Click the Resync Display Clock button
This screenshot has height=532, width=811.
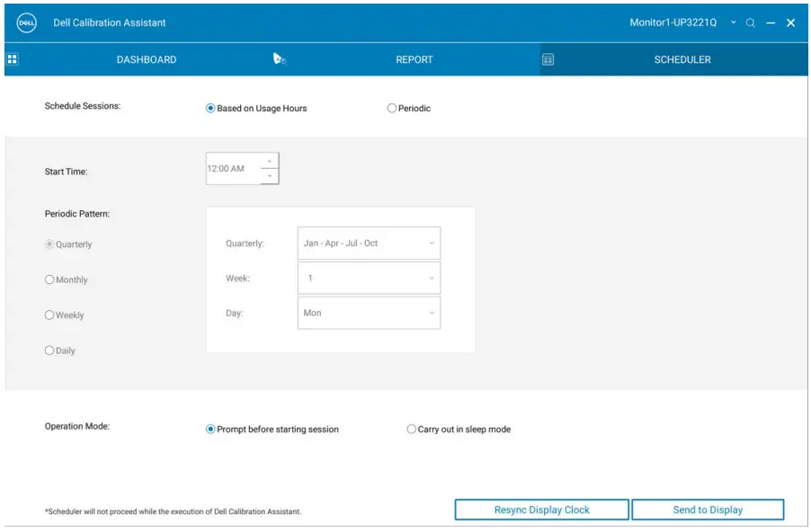(541, 510)
